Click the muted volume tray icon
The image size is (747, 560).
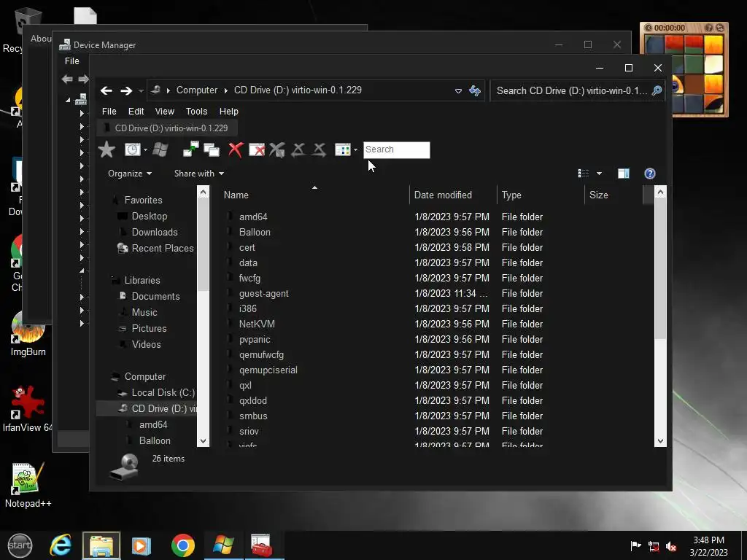[671, 546]
